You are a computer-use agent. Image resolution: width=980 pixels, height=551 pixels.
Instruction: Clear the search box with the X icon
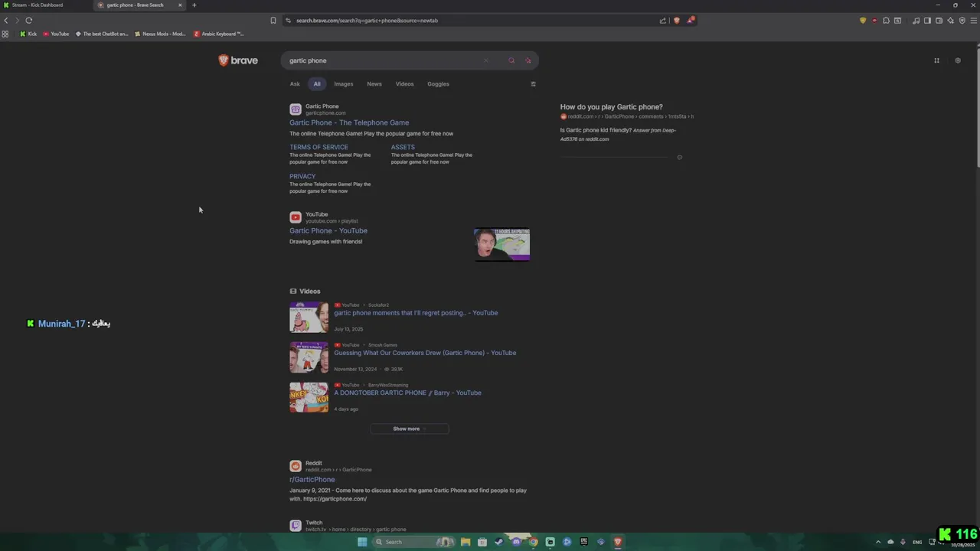click(485, 60)
